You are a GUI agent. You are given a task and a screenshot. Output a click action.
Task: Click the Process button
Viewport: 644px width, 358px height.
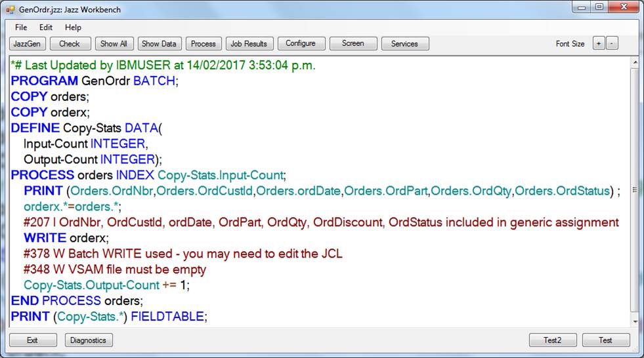click(x=204, y=43)
